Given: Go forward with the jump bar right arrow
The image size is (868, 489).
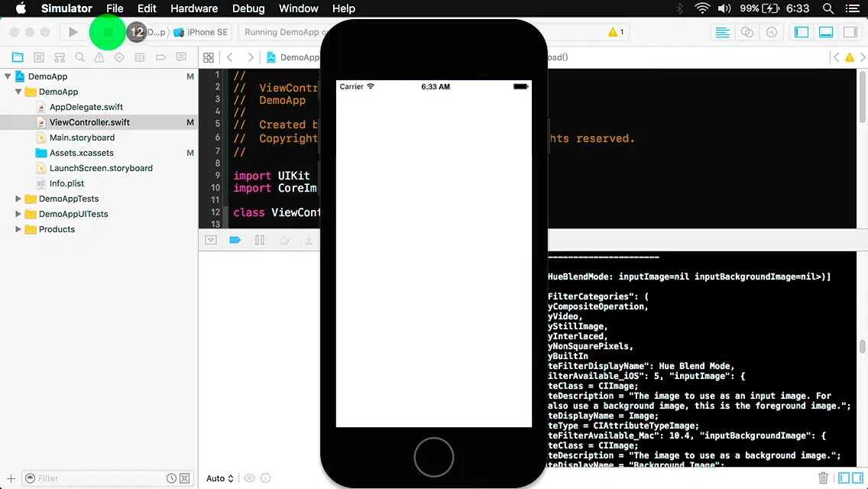Looking at the screenshot, I should 251,57.
